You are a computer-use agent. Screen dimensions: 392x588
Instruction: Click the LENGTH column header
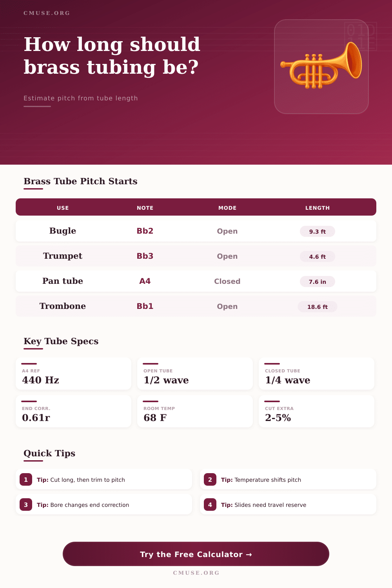318,208
